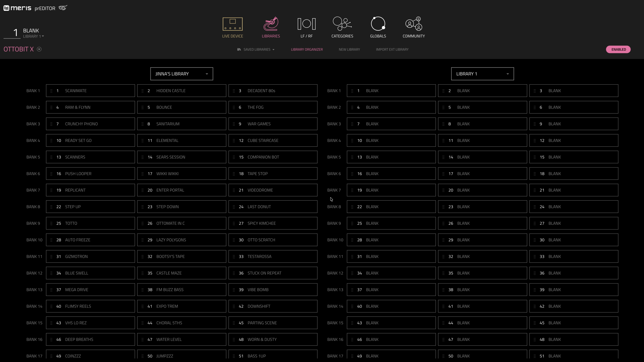Viewport: 644px width, 362px height.
Task: Open the Community icon
Action: [x=414, y=24]
